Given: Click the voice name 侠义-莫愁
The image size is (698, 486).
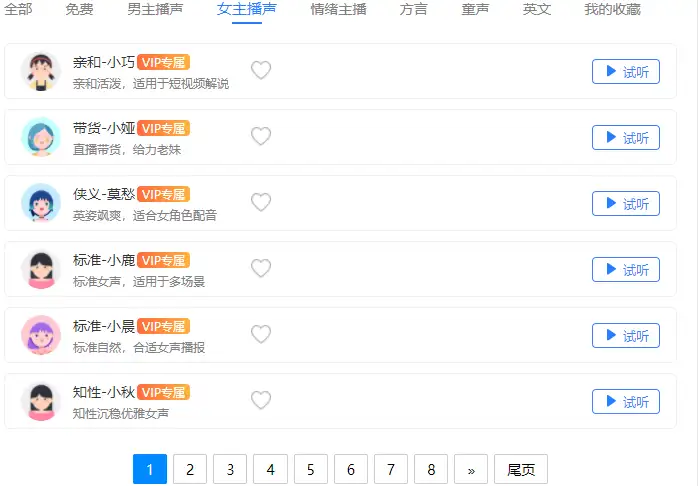Looking at the screenshot, I should 104,194.
